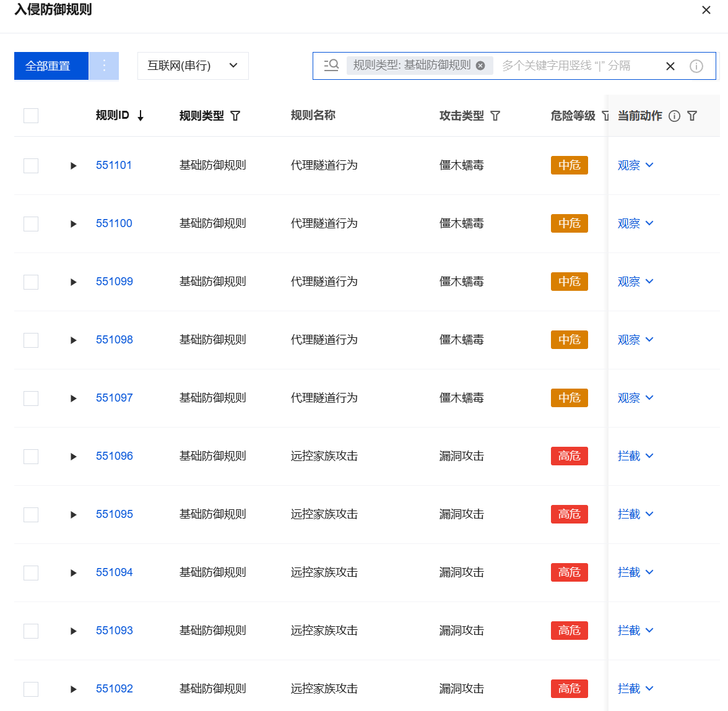Check the box for rule 551098
The image size is (728, 711).
31,340
